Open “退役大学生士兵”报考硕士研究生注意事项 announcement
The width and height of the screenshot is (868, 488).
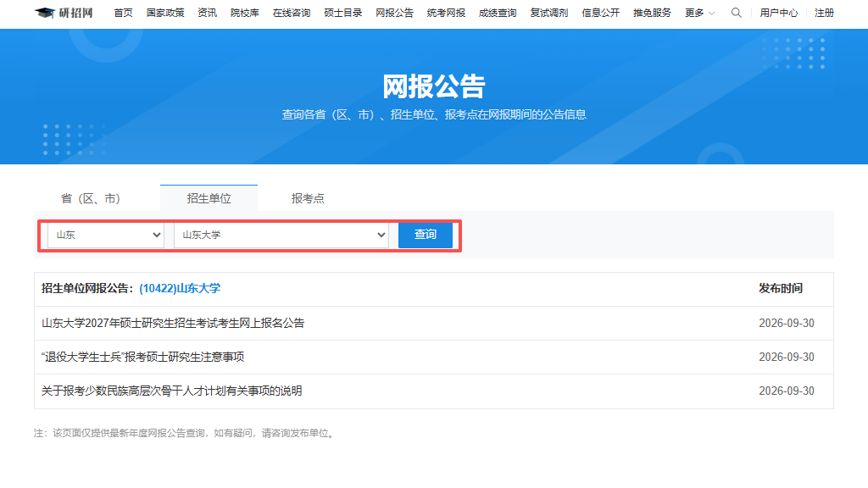coord(142,357)
